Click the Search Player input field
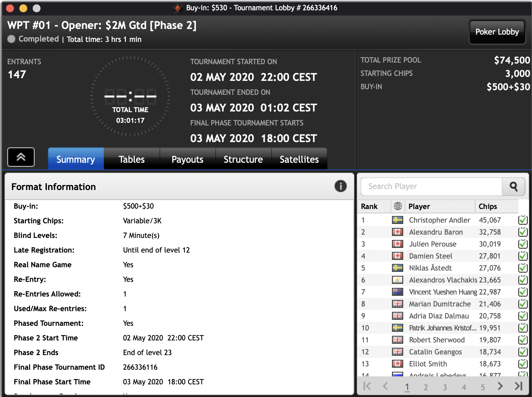This screenshot has height=397, width=532. coord(431,187)
